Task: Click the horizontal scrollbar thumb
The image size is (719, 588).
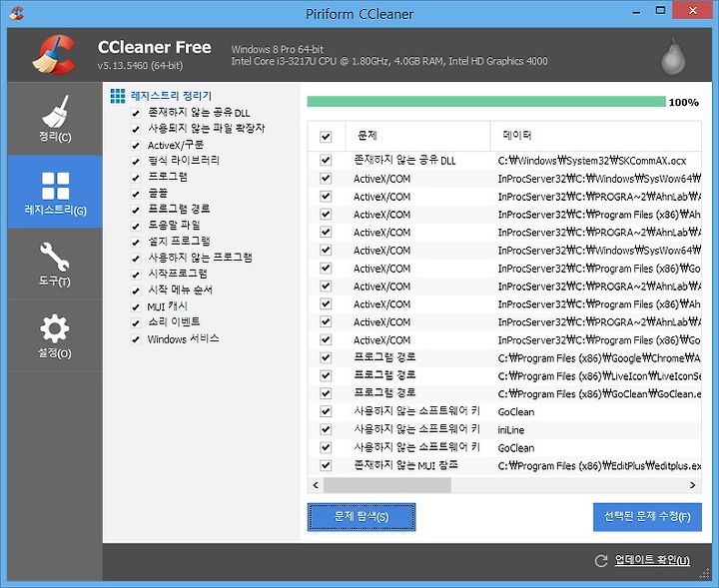Action: (x=387, y=485)
